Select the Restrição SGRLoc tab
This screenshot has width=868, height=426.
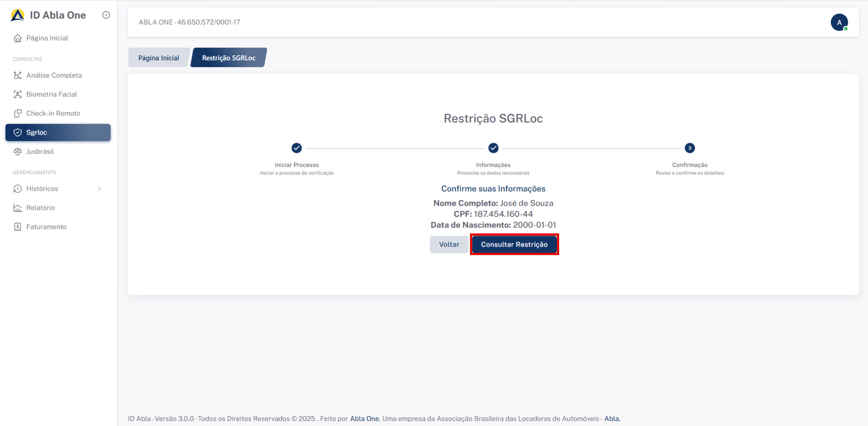pyautogui.click(x=228, y=58)
